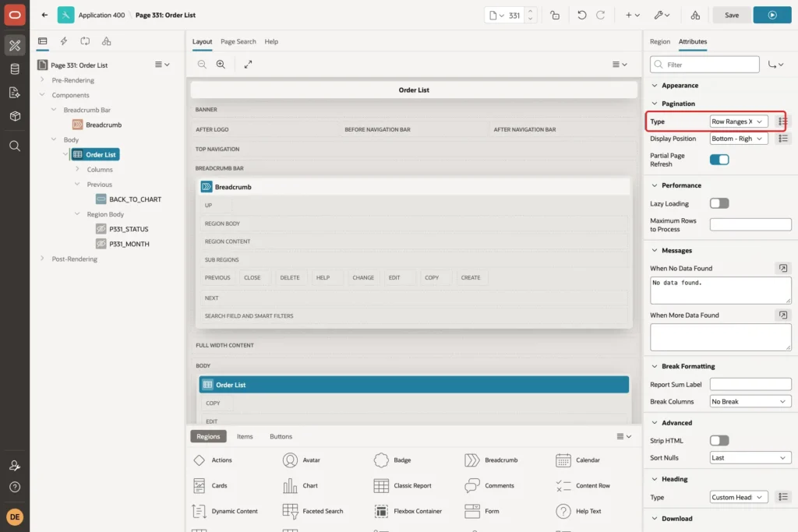Viewport: 798px width, 532px height.
Task: Open Shared Components from toolbar
Action: (695, 16)
